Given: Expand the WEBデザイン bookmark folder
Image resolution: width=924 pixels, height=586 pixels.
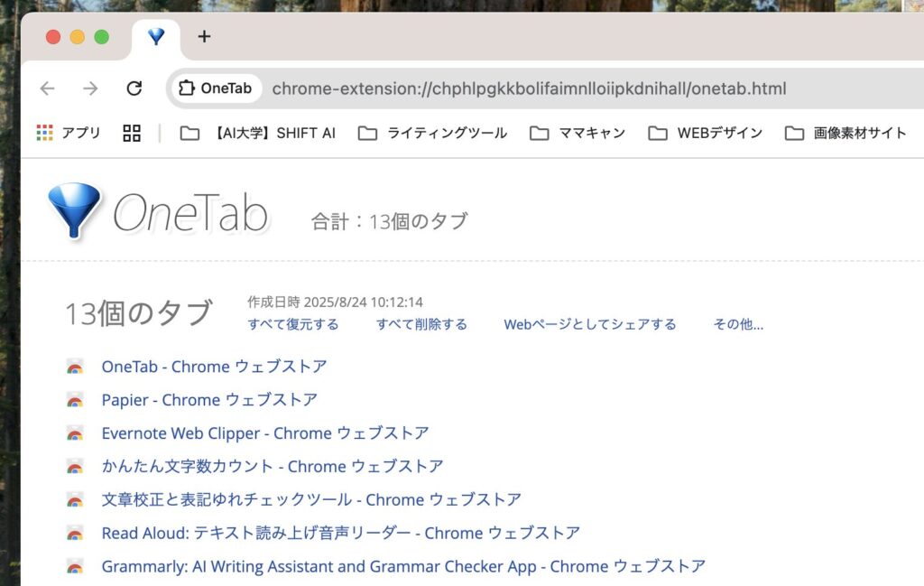Looking at the screenshot, I should [x=705, y=133].
